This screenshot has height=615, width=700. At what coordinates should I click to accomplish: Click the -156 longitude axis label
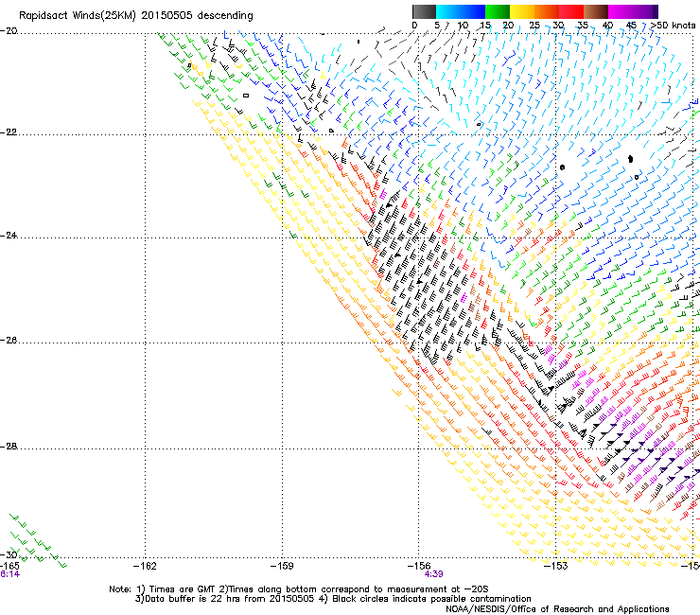tap(419, 566)
